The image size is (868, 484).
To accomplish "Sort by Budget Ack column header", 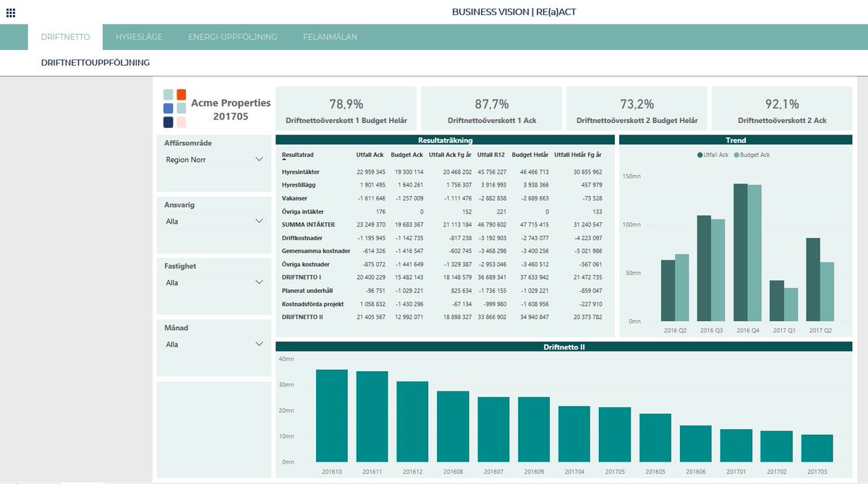I will [407, 155].
